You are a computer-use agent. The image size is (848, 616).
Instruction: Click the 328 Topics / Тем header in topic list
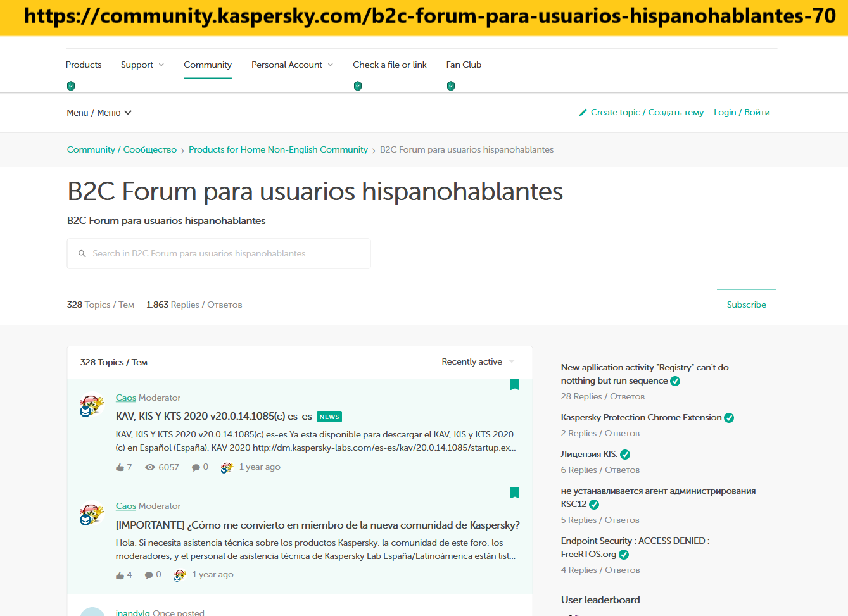pyautogui.click(x=114, y=362)
